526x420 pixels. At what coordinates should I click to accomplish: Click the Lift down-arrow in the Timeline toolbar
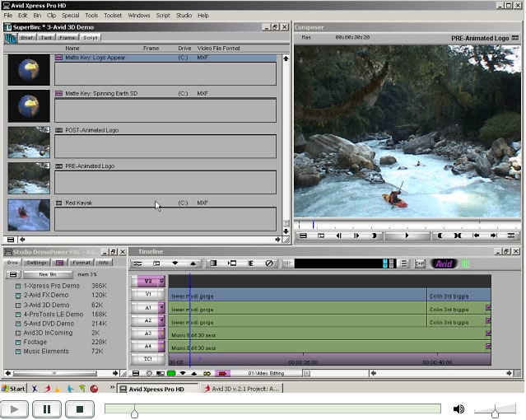point(175,264)
